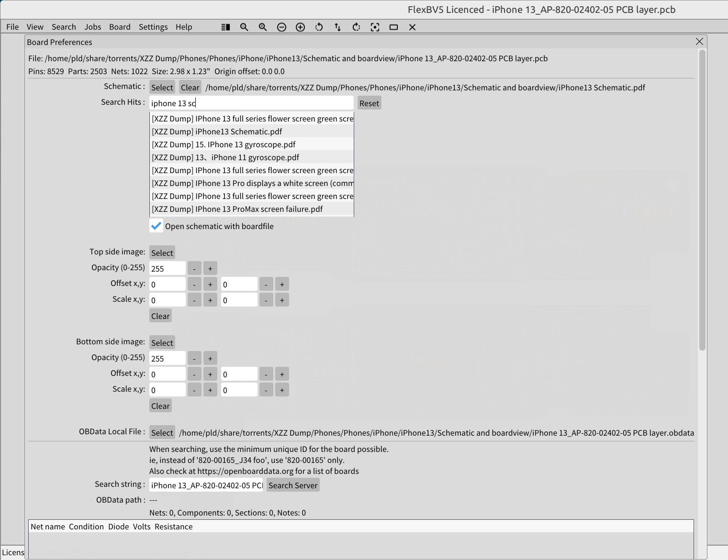This screenshot has height=560, width=728.
Task: Toggle Open schematic with boardfile checkbox
Action: (x=156, y=226)
